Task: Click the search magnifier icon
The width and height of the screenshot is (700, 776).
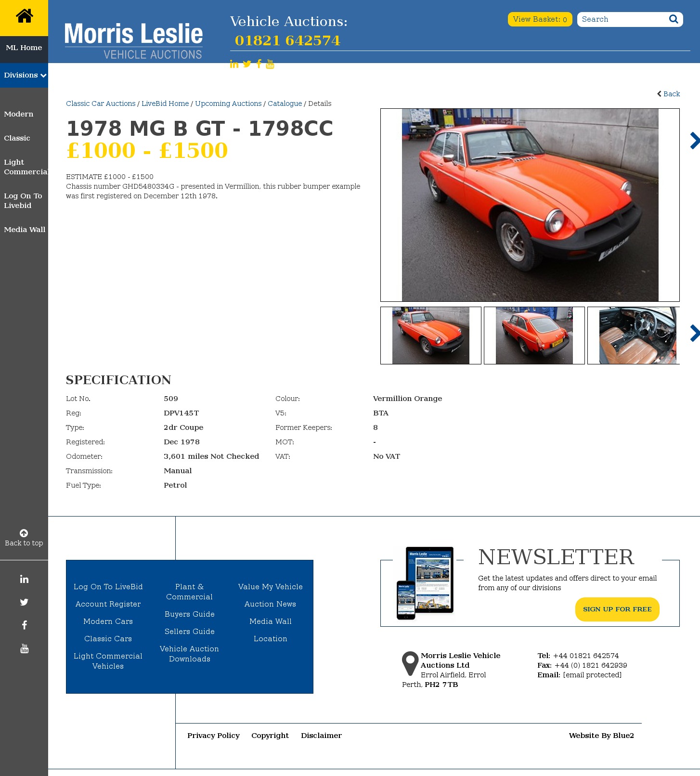Action: tap(674, 19)
